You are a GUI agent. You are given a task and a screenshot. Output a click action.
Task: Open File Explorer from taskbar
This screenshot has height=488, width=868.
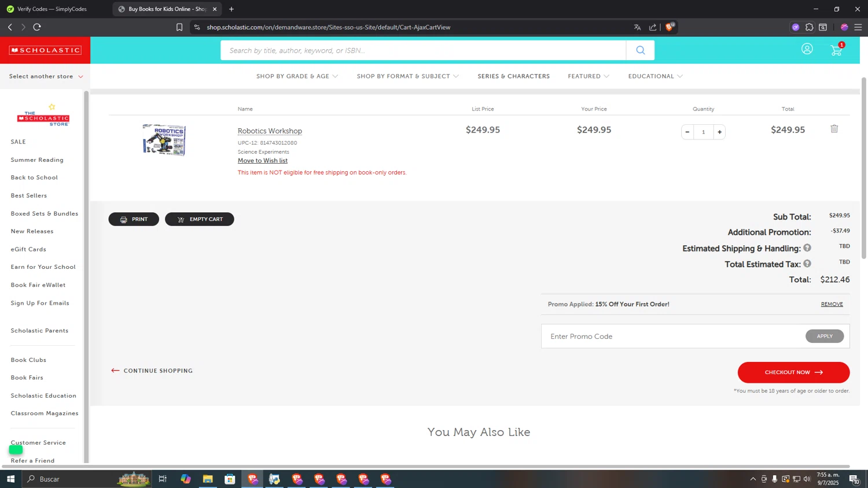coord(208,479)
